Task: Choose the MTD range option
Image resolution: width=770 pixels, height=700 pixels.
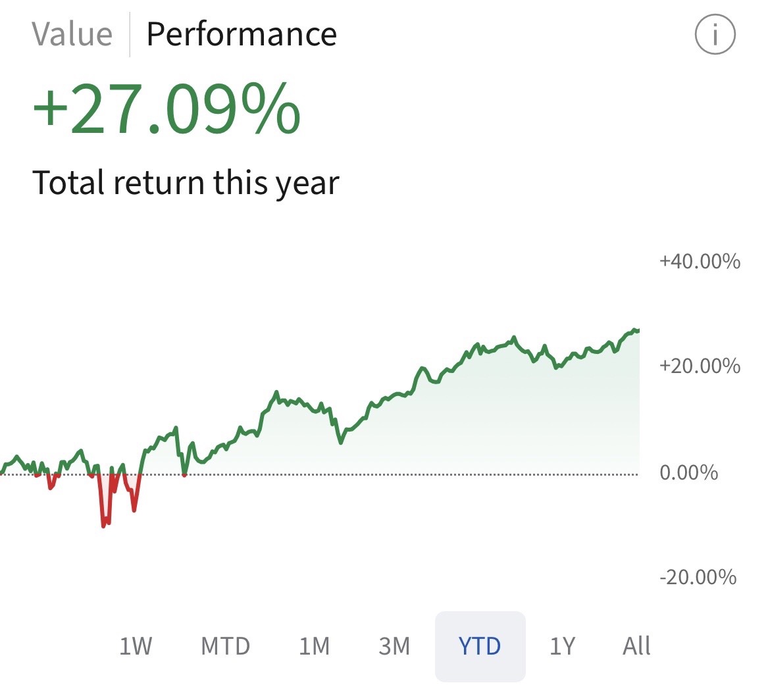Action: 225,646
